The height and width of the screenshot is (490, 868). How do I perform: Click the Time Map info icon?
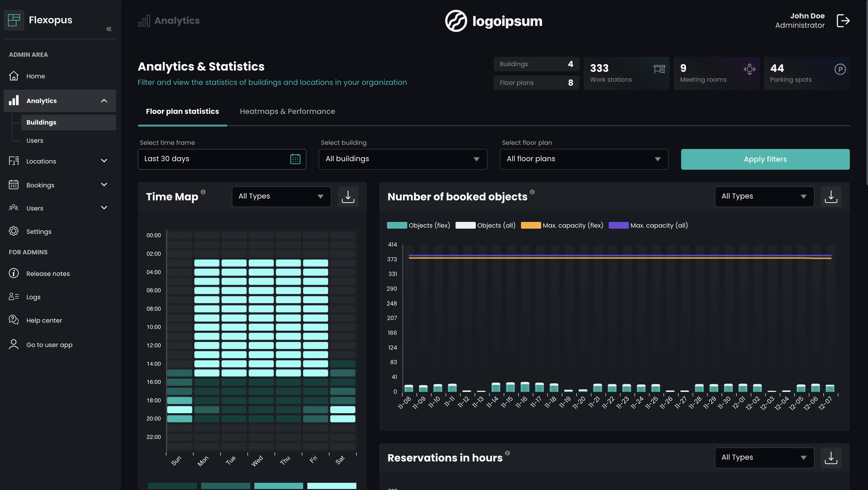click(x=203, y=192)
